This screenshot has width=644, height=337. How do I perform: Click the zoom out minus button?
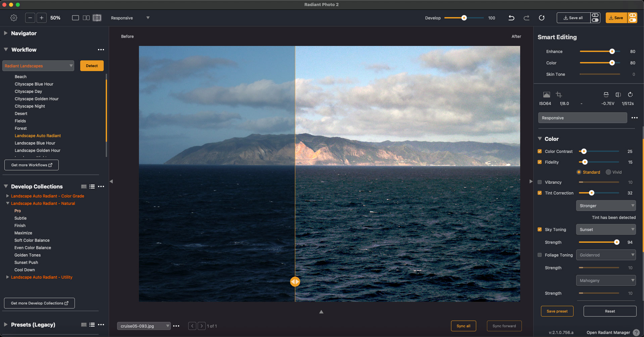point(30,18)
